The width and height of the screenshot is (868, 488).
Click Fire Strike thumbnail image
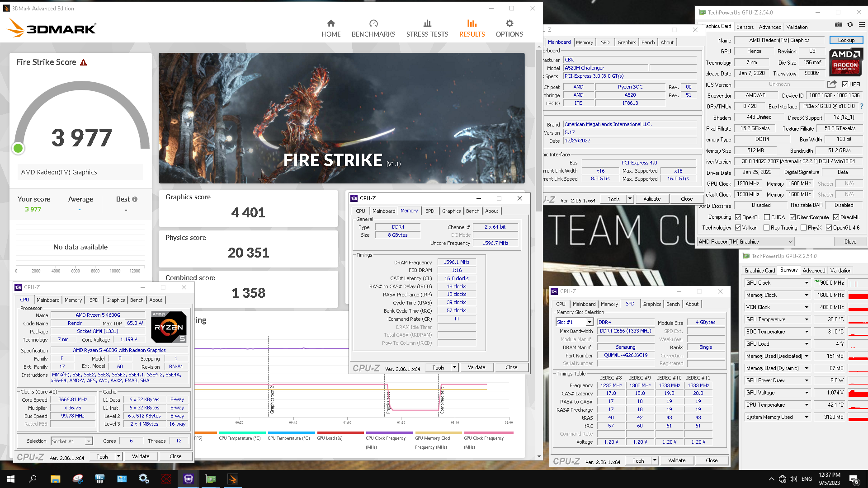point(342,118)
